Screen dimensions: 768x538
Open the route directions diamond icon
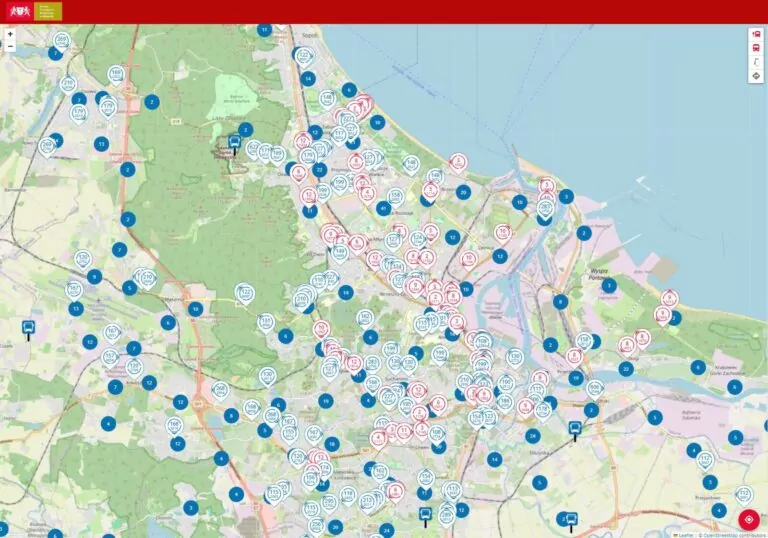[x=755, y=76]
